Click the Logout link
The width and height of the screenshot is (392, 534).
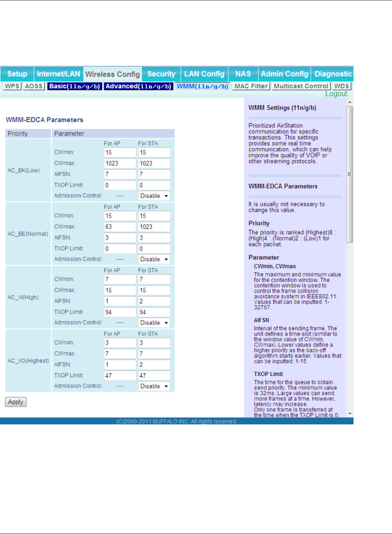[x=336, y=94]
